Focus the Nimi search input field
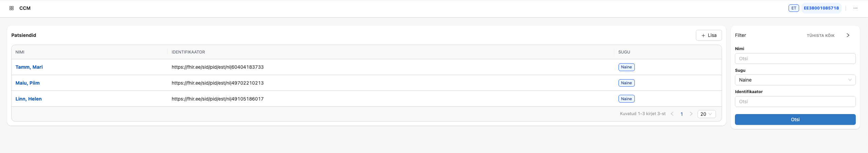Screen dimensions: 868x153 795,59
